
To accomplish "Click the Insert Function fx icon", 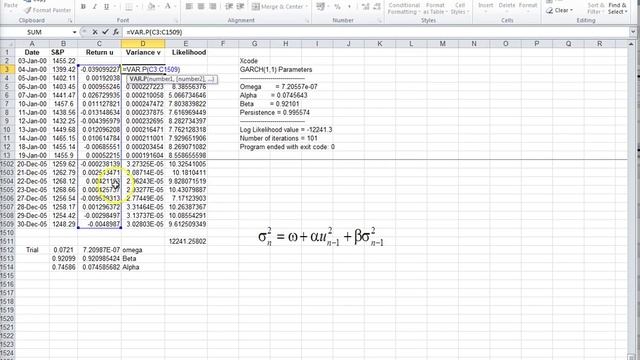I will tap(116, 32).
